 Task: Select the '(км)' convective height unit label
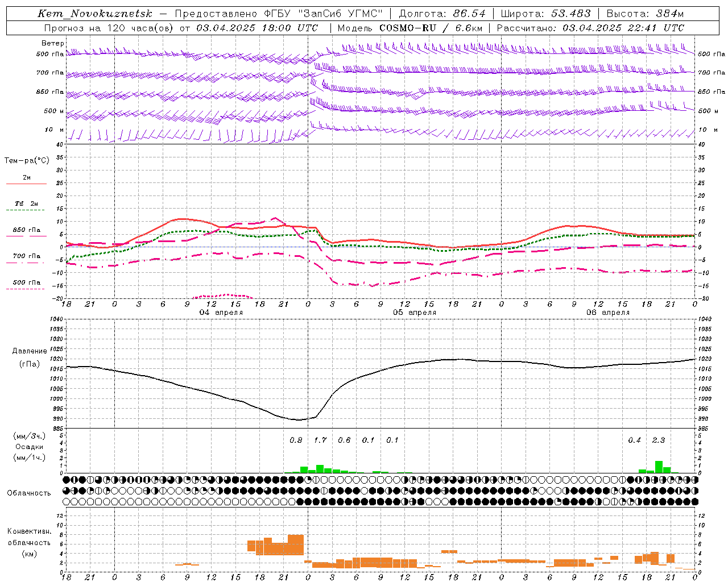pos(29,554)
